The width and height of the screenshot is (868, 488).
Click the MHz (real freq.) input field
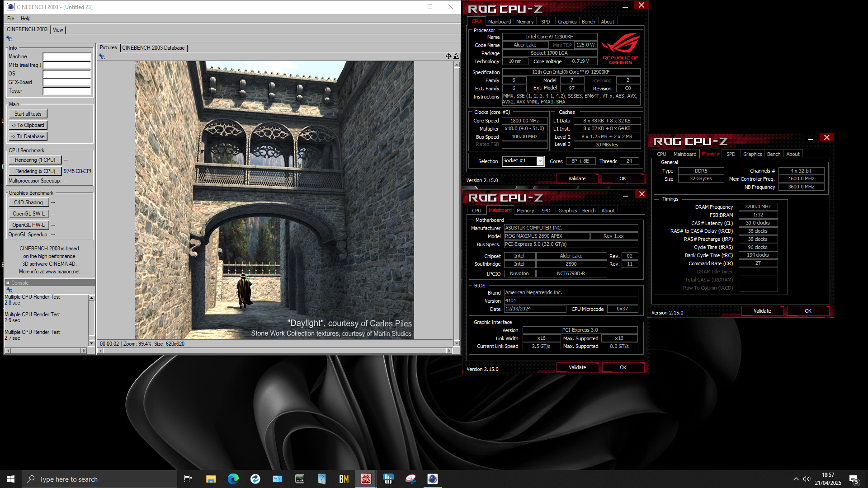tap(67, 65)
